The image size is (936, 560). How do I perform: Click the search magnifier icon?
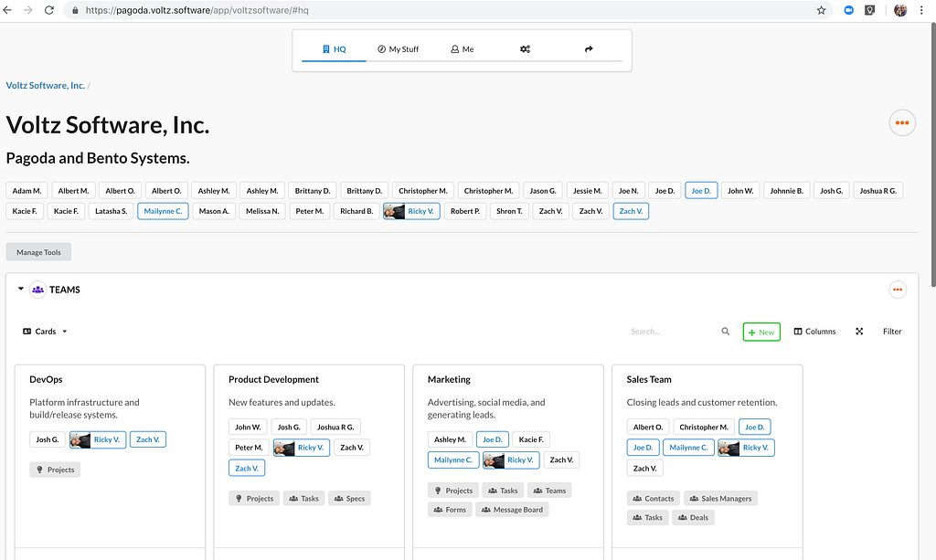725,331
